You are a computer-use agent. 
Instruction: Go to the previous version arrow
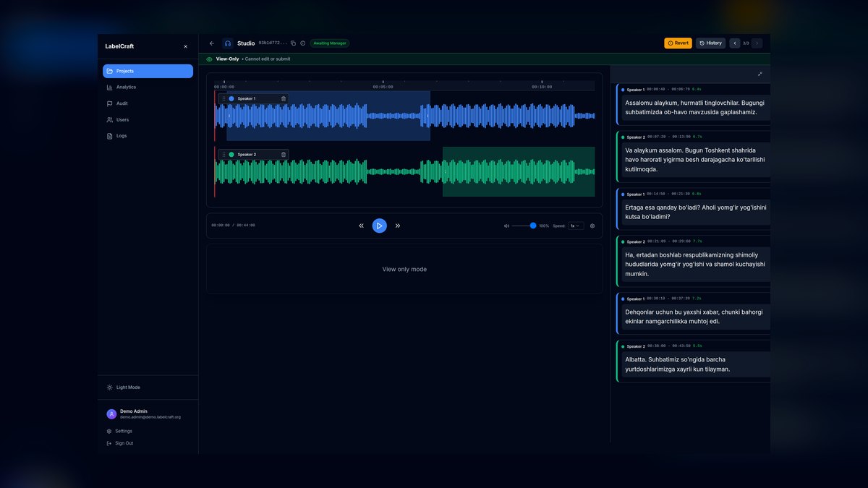click(x=735, y=43)
